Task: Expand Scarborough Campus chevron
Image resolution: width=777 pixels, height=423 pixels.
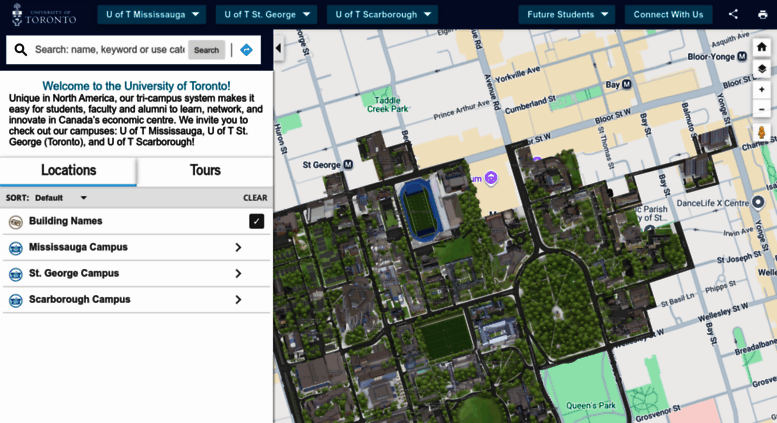Action: tap(238, 300)
